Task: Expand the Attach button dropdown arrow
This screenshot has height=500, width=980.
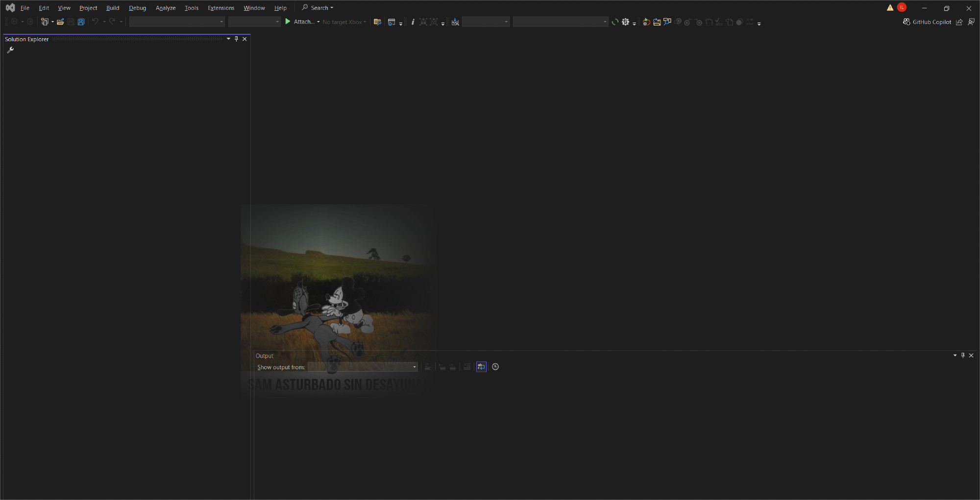Action: [318, 22]
